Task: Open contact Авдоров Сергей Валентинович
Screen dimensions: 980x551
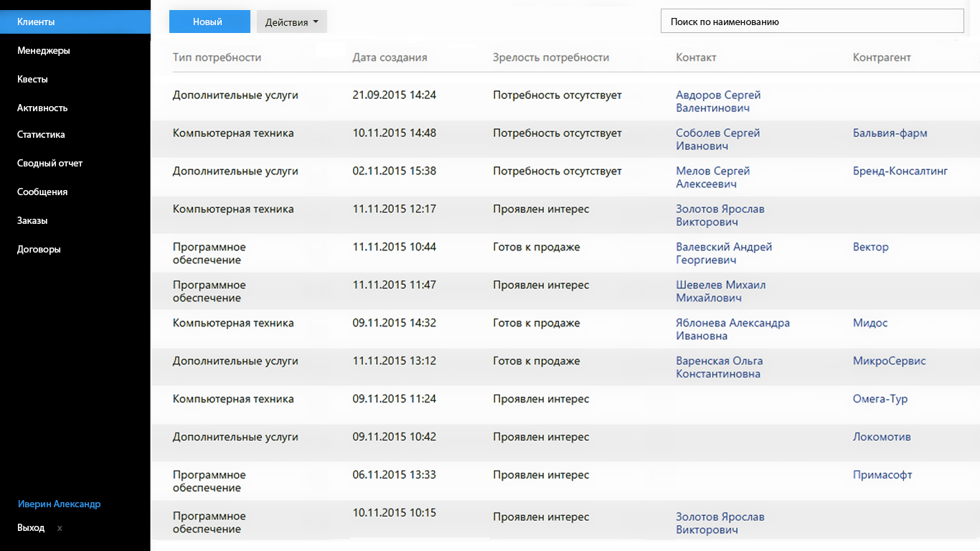Action: (717, 100)
